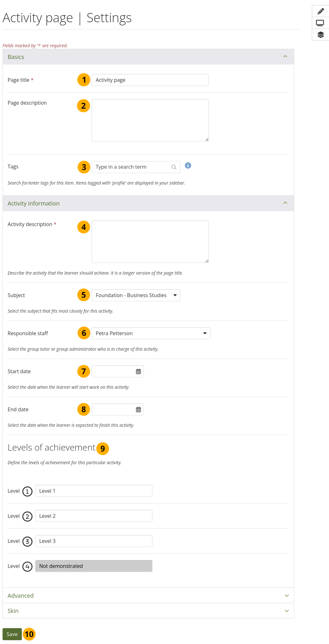
Task: Click the layers stack icon
Action: [x=320, y=35]
